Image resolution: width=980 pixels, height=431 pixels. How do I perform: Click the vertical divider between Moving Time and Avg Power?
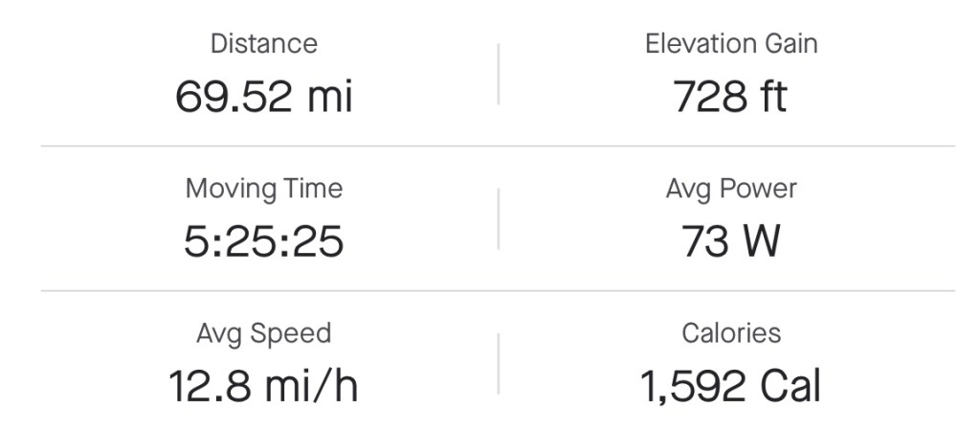(x=499, y=218)
